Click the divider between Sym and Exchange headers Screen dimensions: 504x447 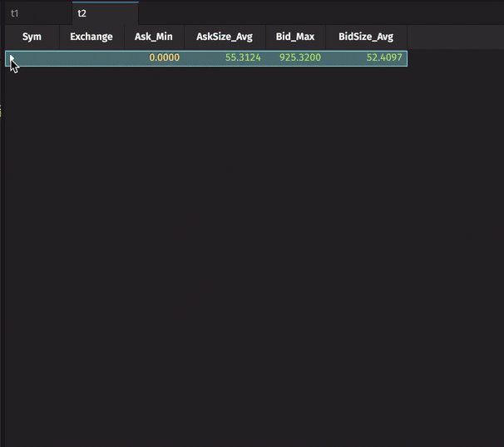point(60,37)
